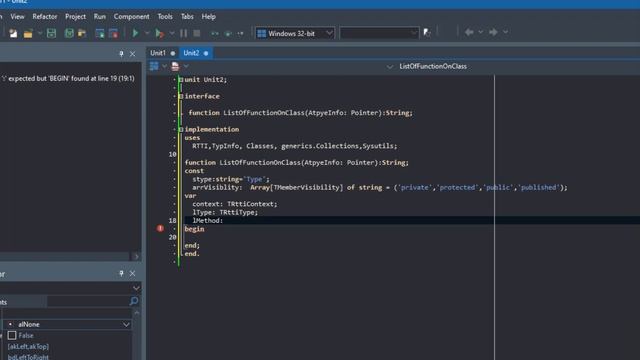Click the 'context: TRttiContext;' line
This screenshot has width=640, height=360.
[235, 204]
